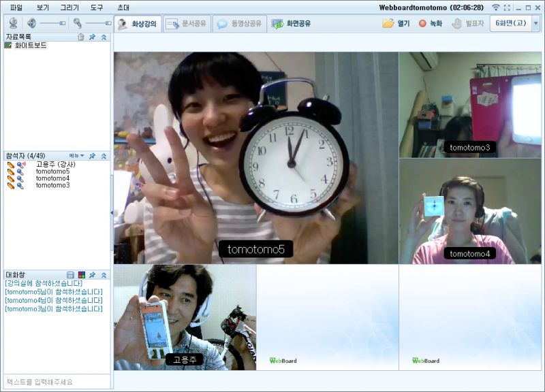
Task: Open the 그리기 menu
Action: point(69,7)
